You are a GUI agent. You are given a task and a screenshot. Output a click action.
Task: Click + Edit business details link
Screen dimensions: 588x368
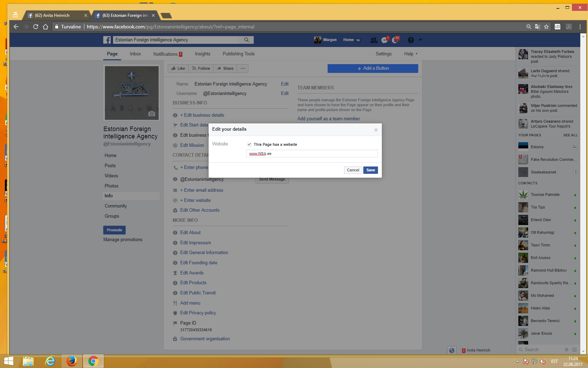[x=202, y=115]
